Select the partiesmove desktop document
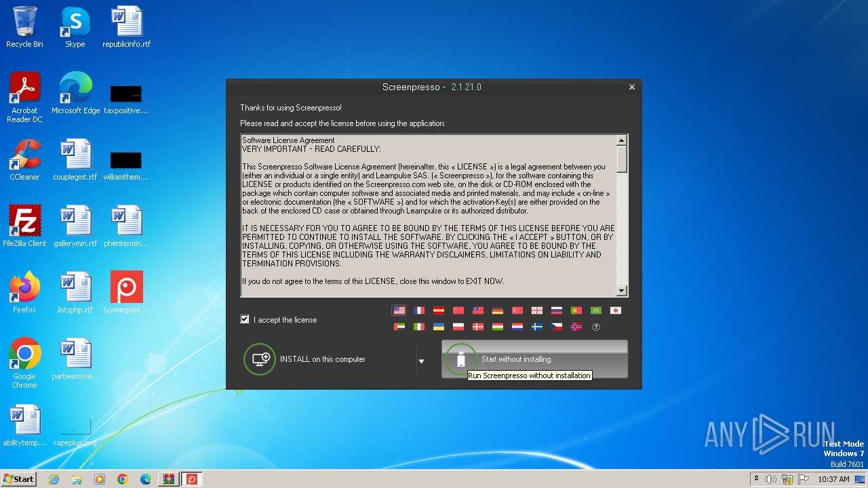 (75, 359)
